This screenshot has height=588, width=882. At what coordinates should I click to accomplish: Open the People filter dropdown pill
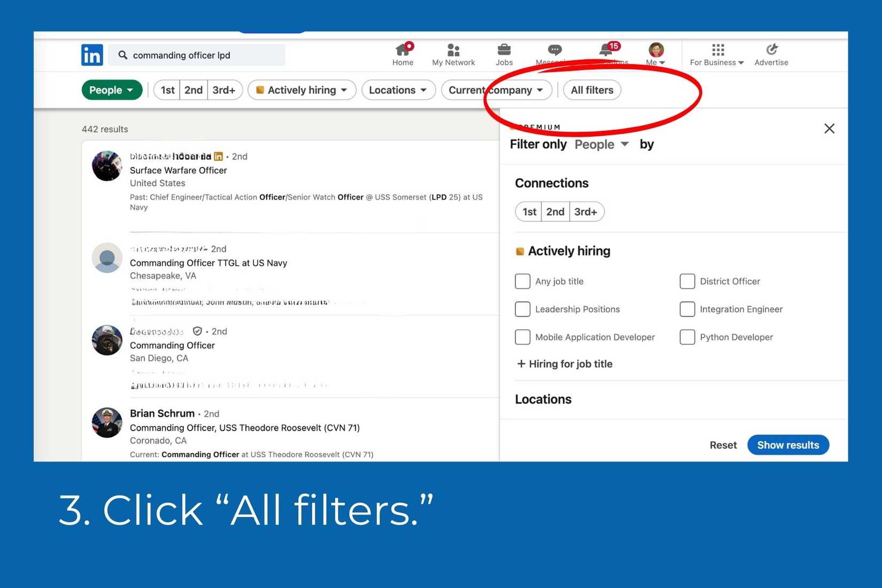[x=112, y=90]
